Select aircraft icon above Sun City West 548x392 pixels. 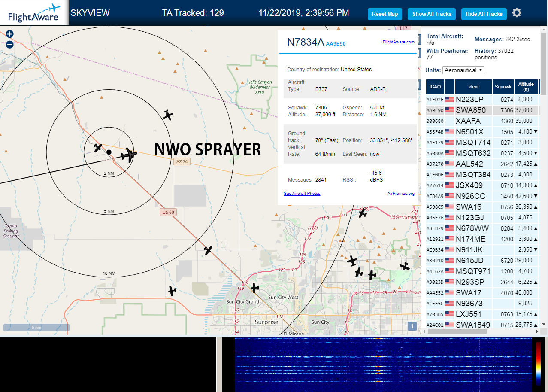tap(255, 288)
